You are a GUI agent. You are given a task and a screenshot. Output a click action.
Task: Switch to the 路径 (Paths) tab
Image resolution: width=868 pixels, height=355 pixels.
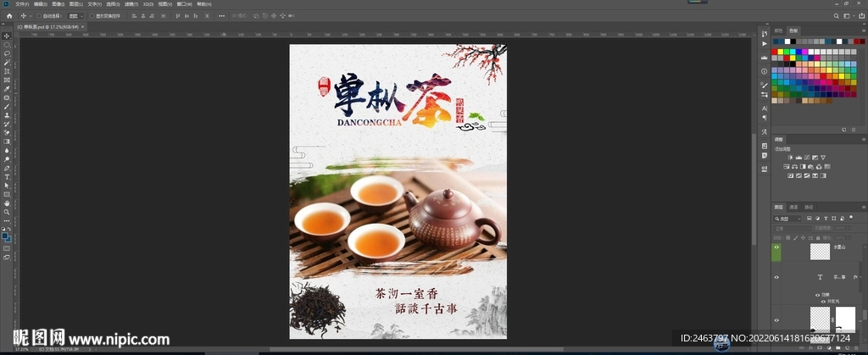pyautogui.click(x=809, y=208)
